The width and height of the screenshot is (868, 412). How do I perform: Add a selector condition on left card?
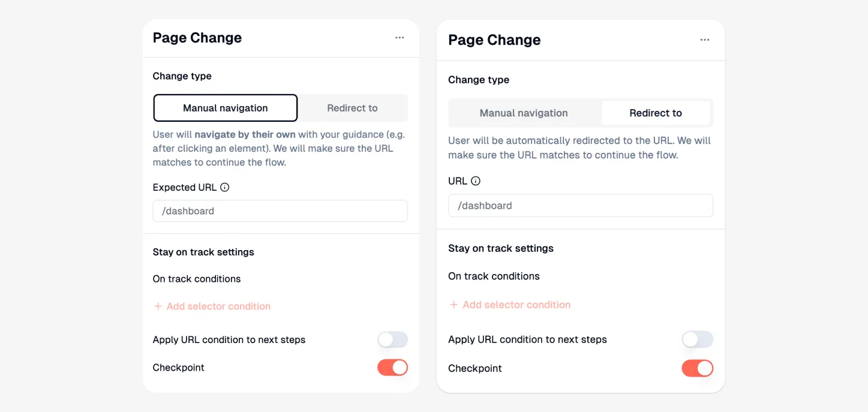212,306
